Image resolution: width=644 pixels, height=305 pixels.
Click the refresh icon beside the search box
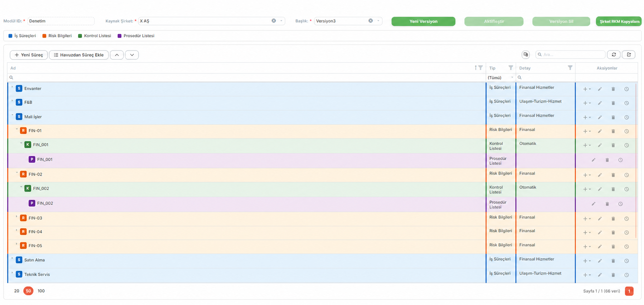point(614,54)
